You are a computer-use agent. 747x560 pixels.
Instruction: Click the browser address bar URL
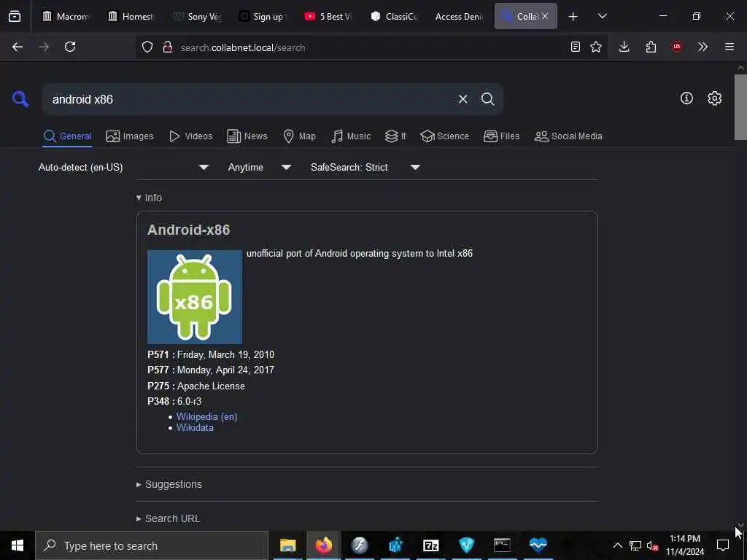tap(243, 47)
